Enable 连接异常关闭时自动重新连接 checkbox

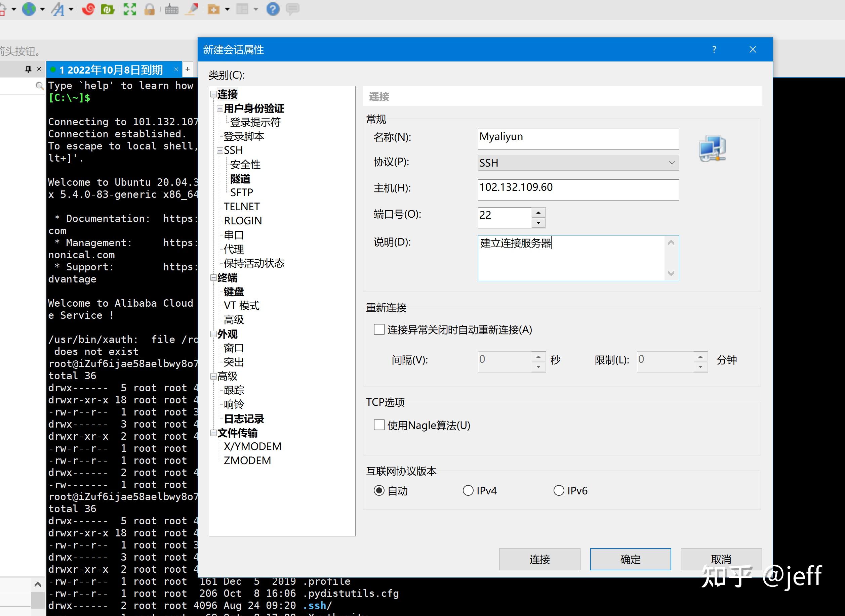pos(379,329)
